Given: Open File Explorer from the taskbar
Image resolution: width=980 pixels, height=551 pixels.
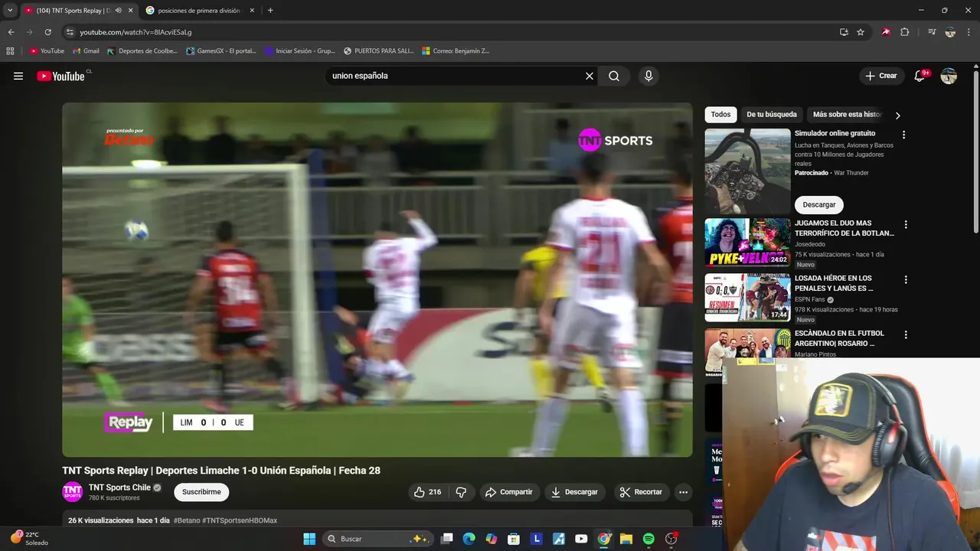Looking at the screenshot, I should click(x=626, y=539).
